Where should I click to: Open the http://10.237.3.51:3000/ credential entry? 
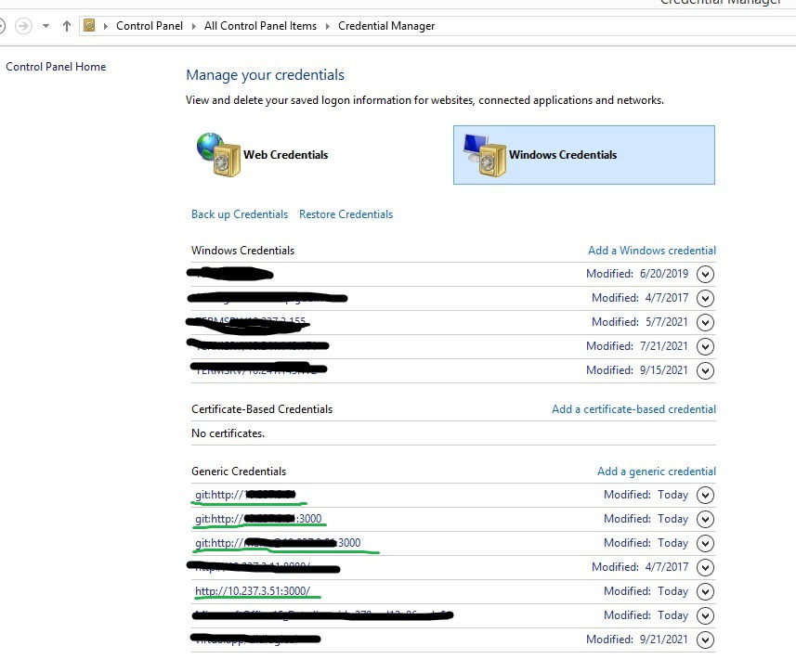(253, 591)
